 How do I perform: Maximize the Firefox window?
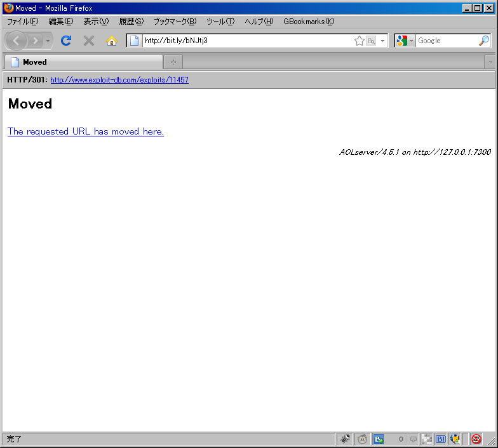478,8
